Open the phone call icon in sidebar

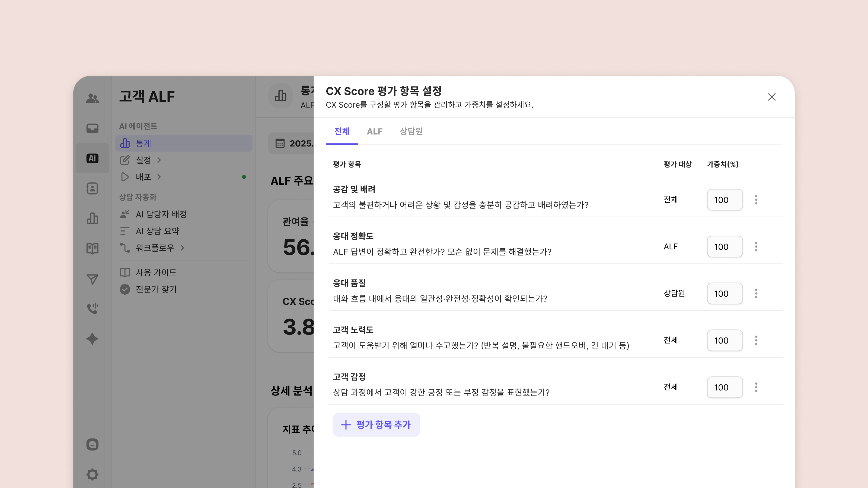(92, 309)
